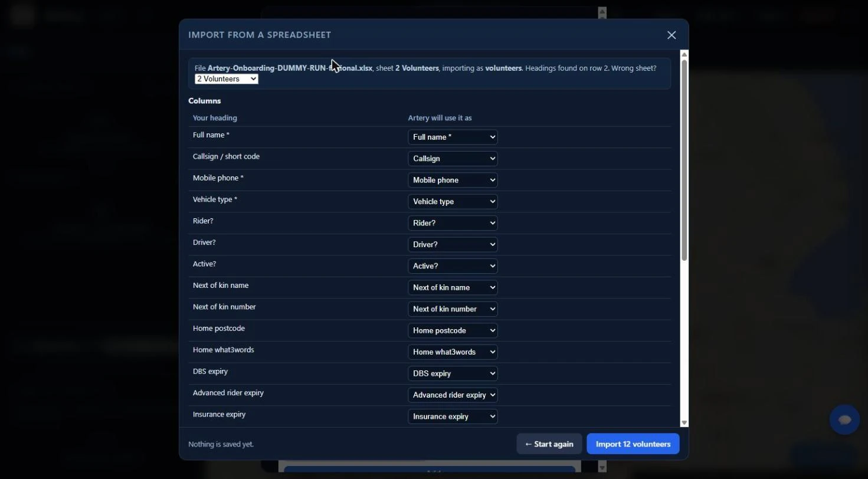The height and width of the screenshot is (479, 868).
Task: Click the 'Insurance expiry' heading label
Action: click(219, 415)
